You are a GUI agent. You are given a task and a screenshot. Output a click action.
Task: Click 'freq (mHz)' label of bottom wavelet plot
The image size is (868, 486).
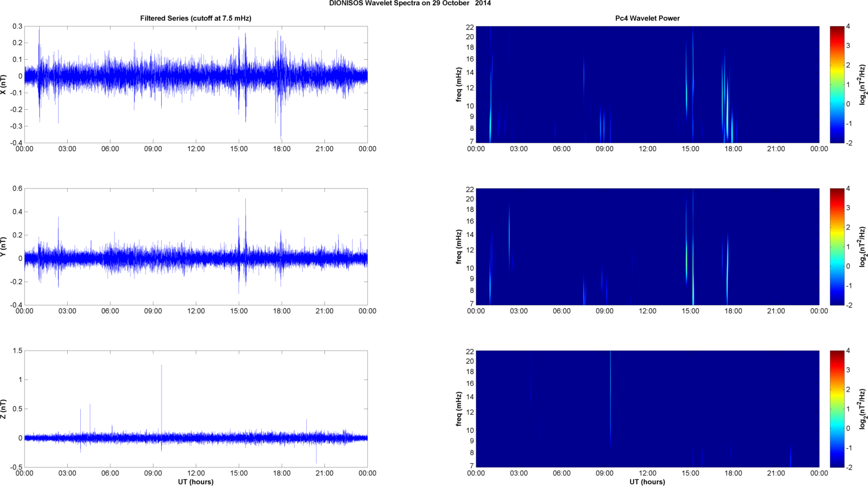[459, 409]
